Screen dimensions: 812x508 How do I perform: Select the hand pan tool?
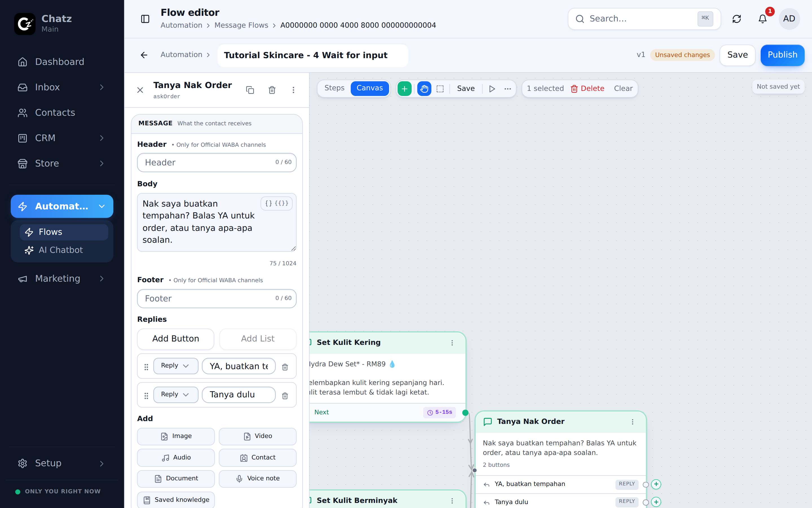point(424,89)
